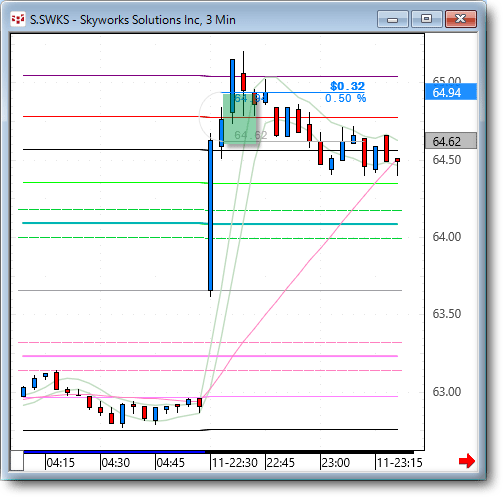504x498 pixels.
Task: Click the 23:00 time axis label
Action: click(x=336, y=463)
